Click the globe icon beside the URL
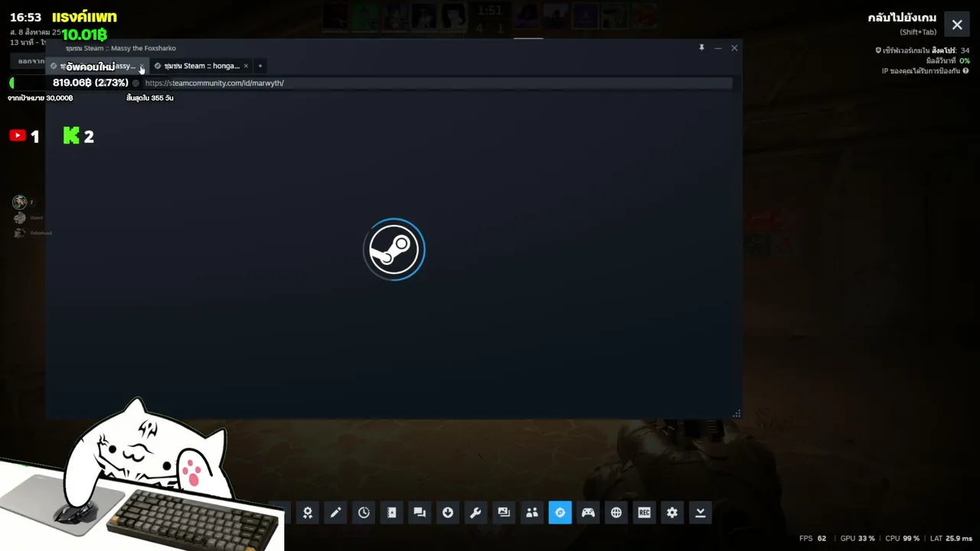Viewport: 980px width, 551px height. 136,83
